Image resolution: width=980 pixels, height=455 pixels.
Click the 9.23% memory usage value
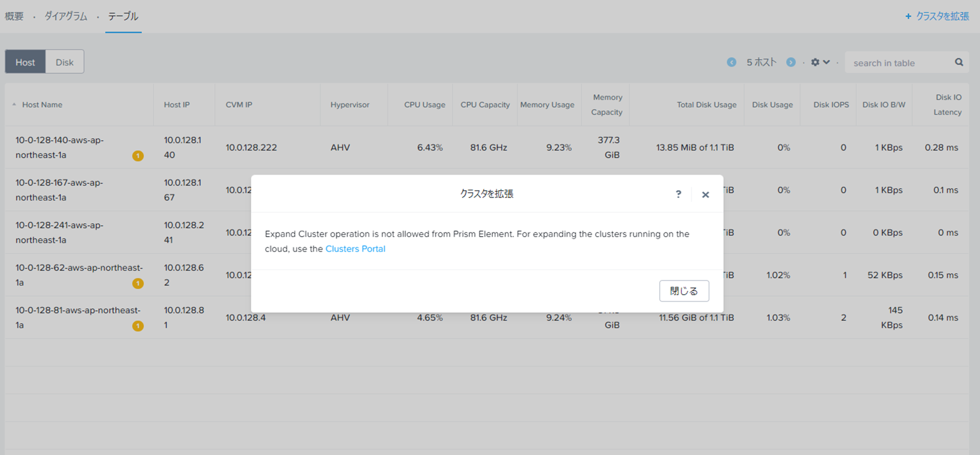tap(559, 147)
